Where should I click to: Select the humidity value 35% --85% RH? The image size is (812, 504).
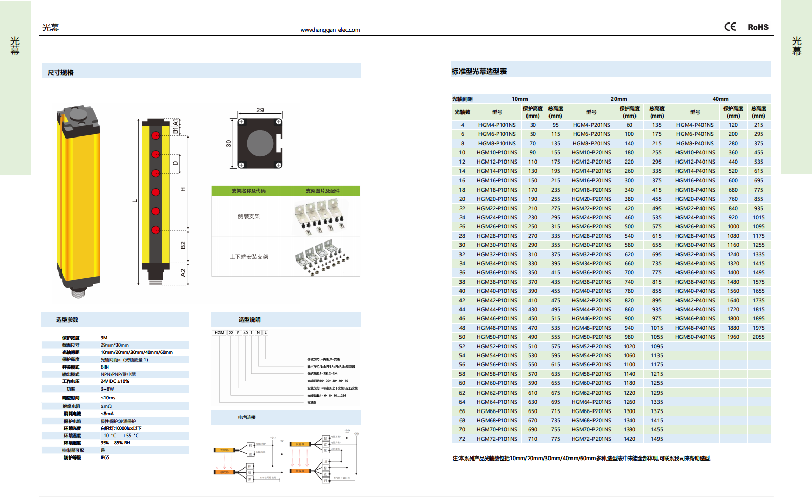click(x=115, y=443)
